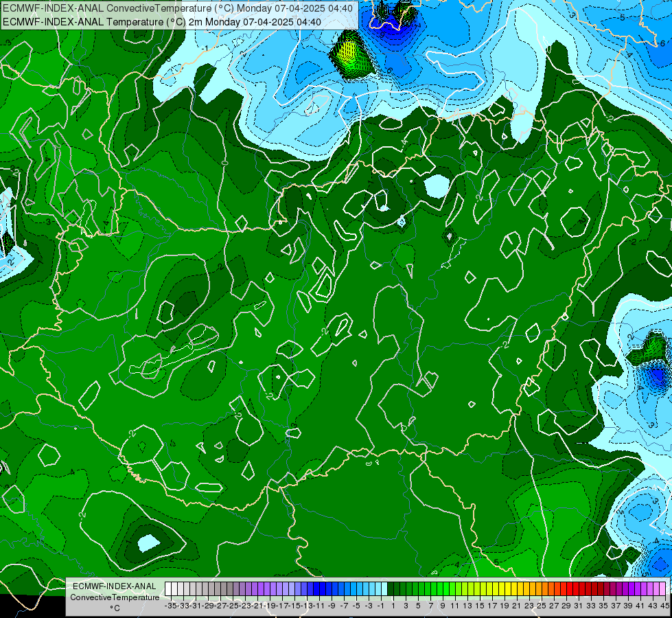Click the '9' legend scale label

[x=443, y=606]
